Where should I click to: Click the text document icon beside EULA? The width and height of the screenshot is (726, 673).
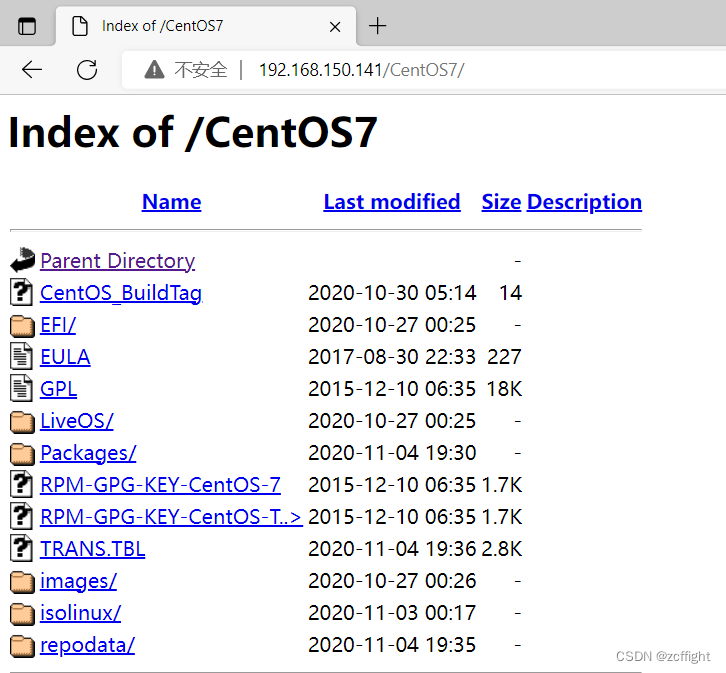(x=21, y=356)
